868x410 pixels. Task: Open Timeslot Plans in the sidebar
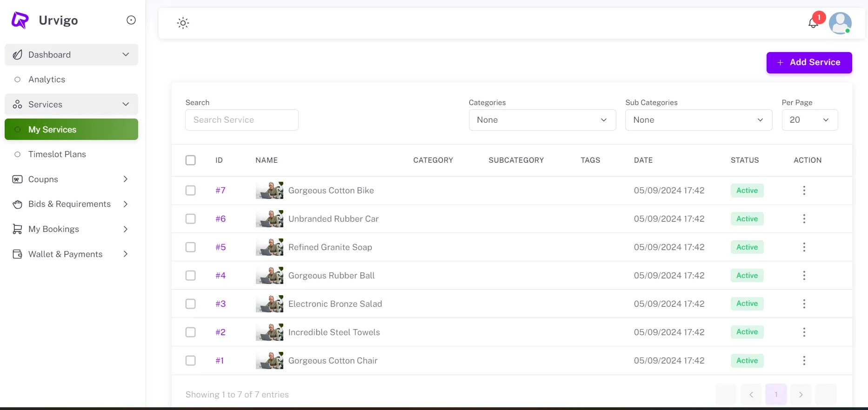57,154
